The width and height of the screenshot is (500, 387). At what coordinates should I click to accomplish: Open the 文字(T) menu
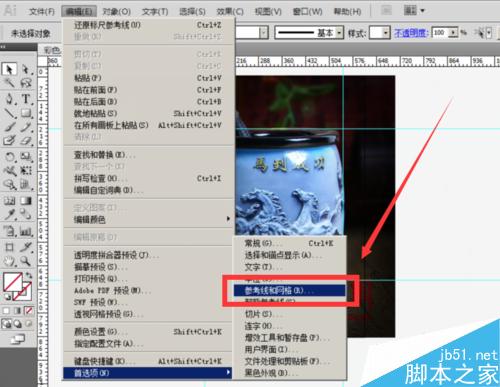tap(155, 12)
